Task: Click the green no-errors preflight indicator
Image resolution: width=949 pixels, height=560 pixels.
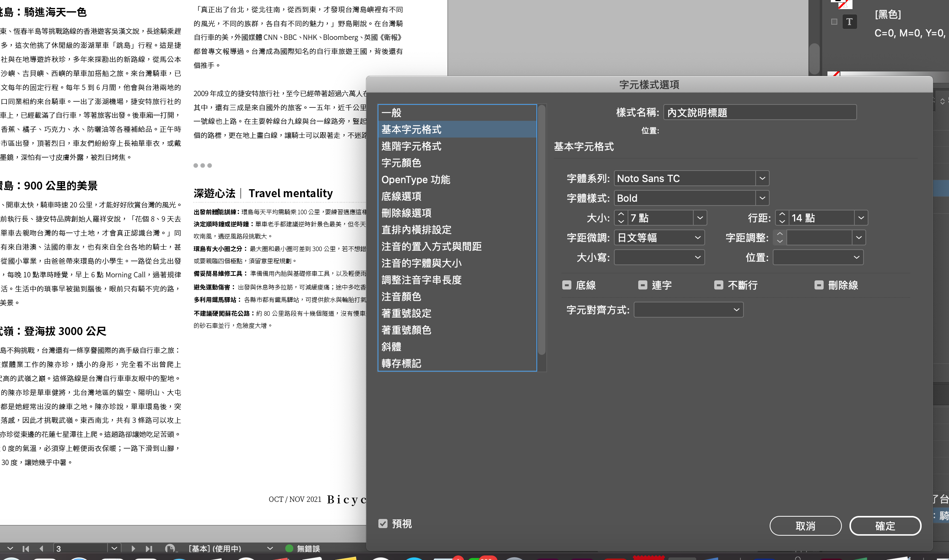Action: (289, 548)
